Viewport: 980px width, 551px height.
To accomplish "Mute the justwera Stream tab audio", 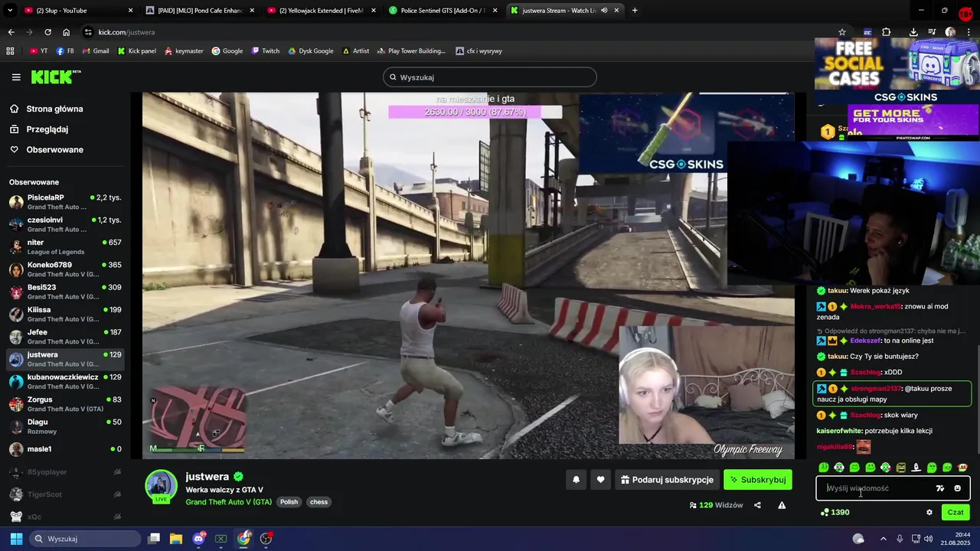I will [x=604, y=10].
